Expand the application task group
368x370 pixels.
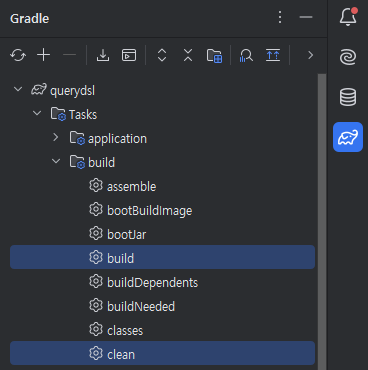click(56, 137)
